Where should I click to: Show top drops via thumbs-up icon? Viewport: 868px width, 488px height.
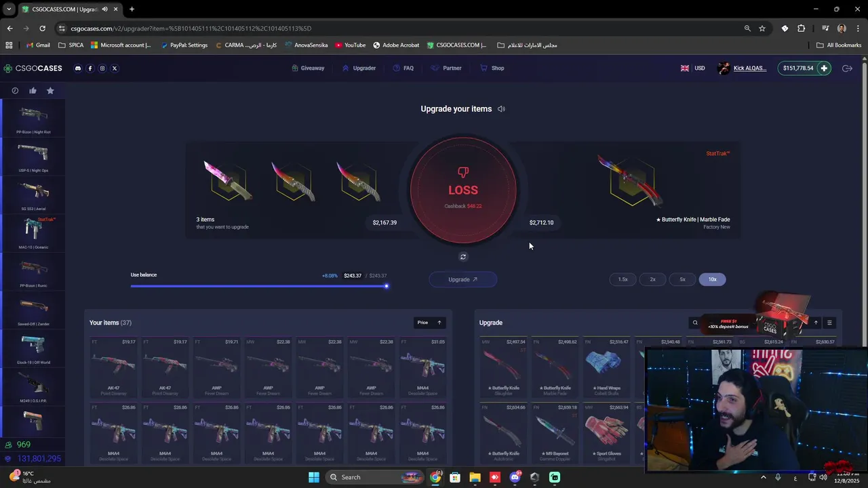click(33, 91)
